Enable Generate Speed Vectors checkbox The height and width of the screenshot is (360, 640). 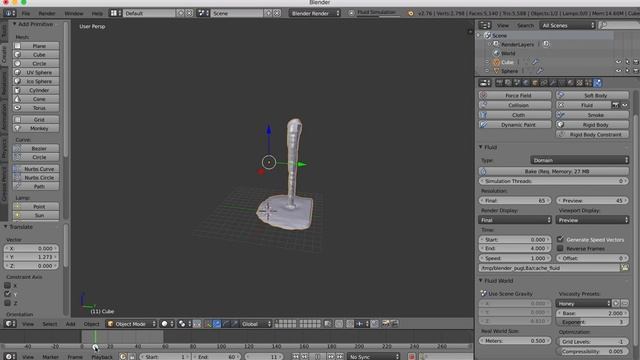[560, 239]
